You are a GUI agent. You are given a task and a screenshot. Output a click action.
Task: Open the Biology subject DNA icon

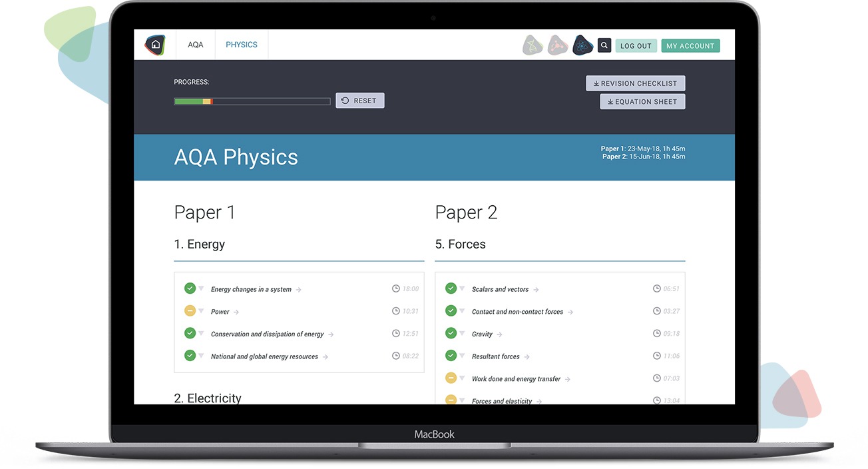click(533, 45)
